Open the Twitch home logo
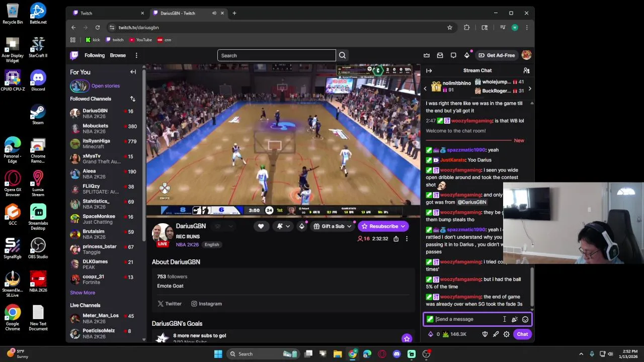The width and height of the screenshot is (644, 362). coord(74,55)
